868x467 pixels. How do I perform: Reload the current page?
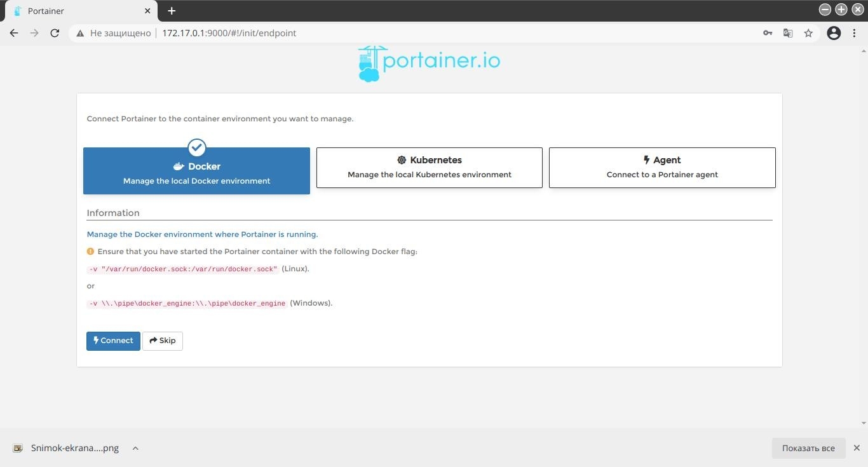coord(55,33)
